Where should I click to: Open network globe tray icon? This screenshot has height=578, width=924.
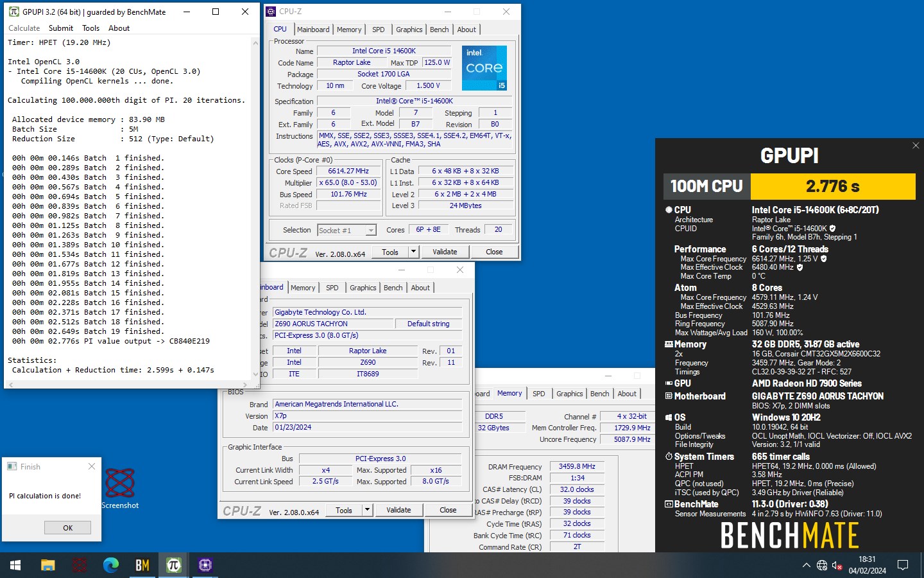tap(822, 565)
